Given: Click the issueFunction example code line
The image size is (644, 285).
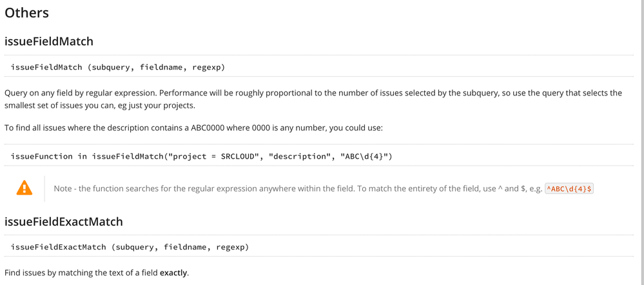Looking at the screenshot, I should pyautogui.click(x=202, y=157).
